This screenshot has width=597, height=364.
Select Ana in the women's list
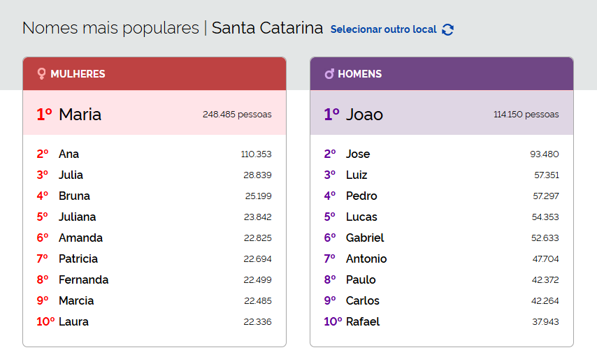69,154
